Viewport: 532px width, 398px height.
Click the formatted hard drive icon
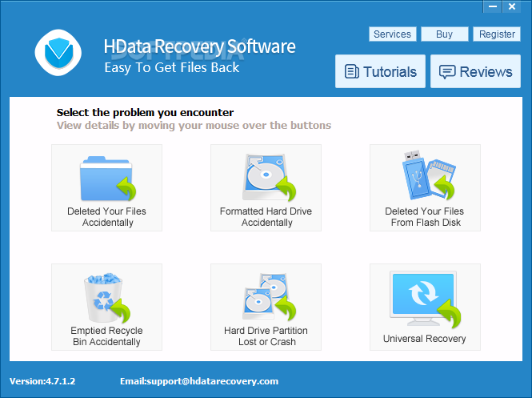[269, 177]
